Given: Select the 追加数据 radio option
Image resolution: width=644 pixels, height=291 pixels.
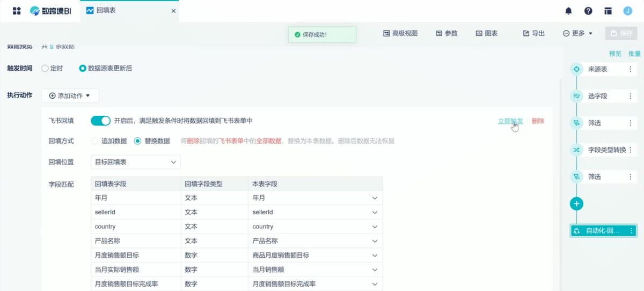Looking at the screenshot, I should point(94,141).
